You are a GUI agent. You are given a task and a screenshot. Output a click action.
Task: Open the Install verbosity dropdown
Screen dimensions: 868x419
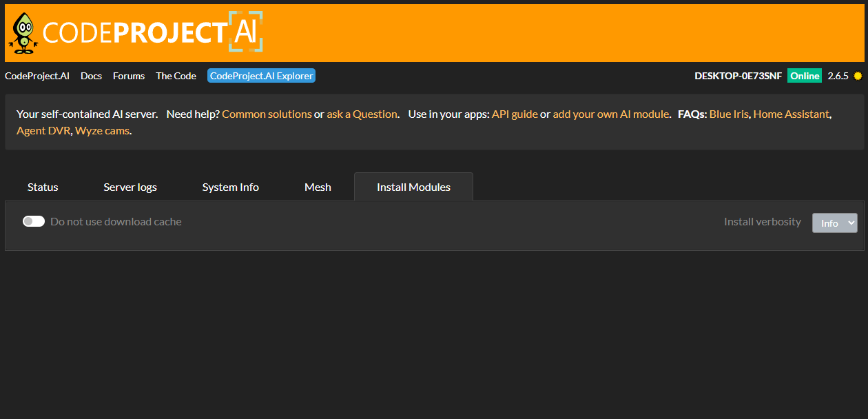[x=835, y=223]
